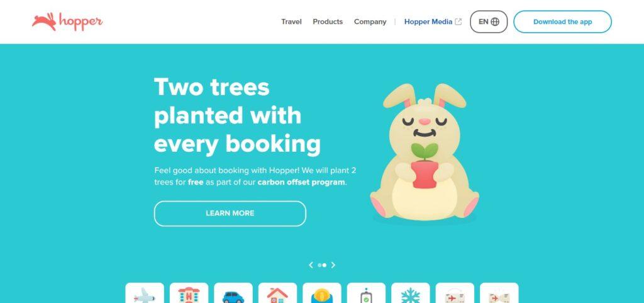Open the first flight ticket tile
The width and height of the screenshot is (644, 303).
pyautogui.click(x=455, y=293)
